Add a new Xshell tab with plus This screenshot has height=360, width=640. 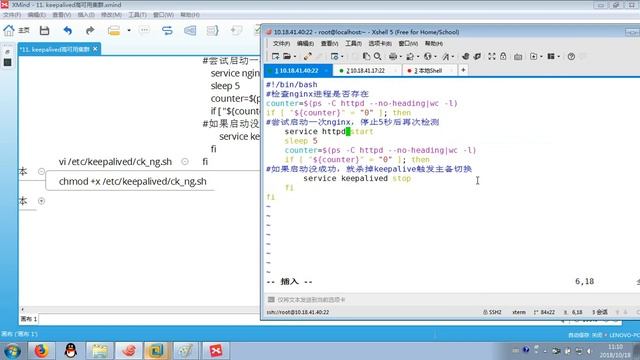(463, 70)
